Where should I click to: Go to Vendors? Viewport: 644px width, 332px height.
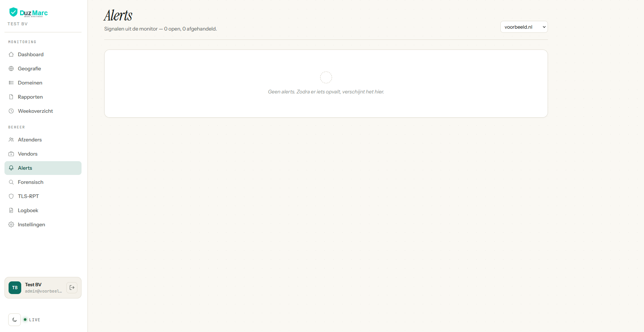coord(43,154)
